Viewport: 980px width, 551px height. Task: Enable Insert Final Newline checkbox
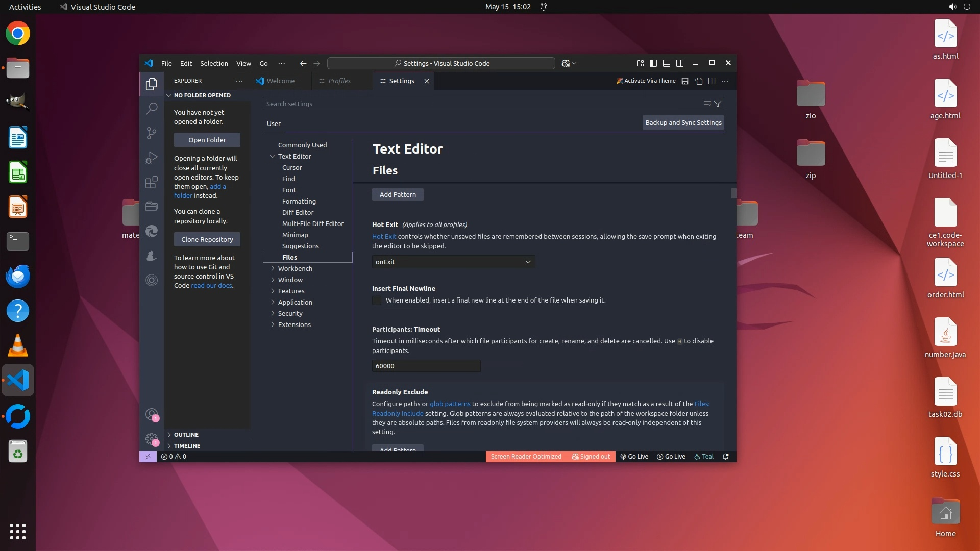click(x=377, y=300)
